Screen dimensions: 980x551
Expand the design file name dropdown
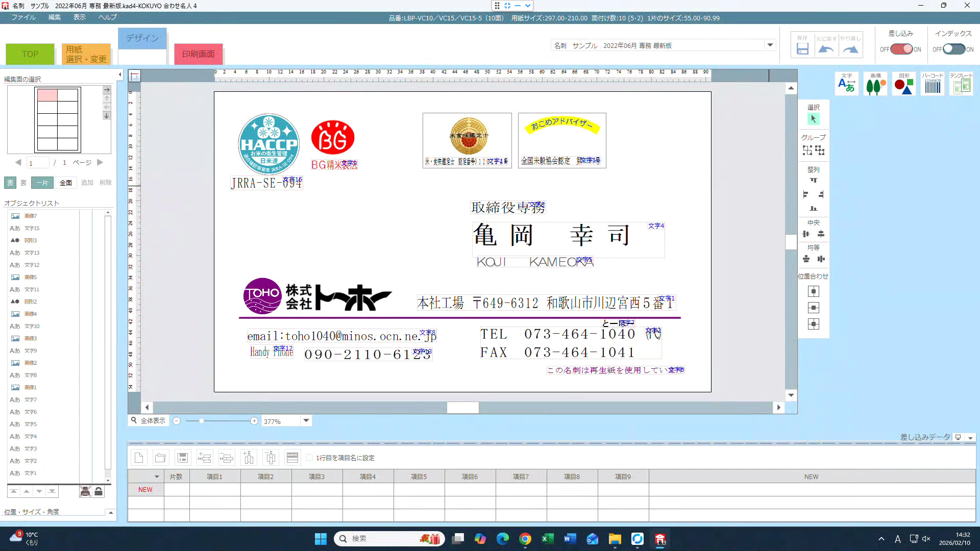click(x=770, y=45)
